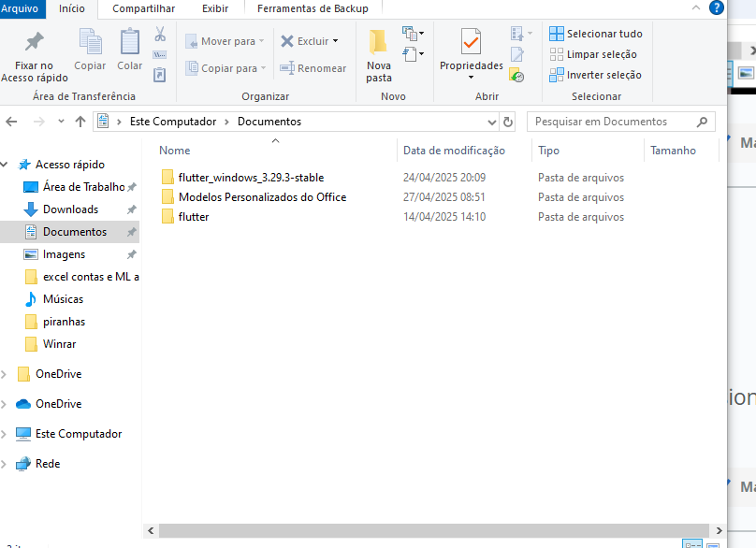Viewport: 756px width, 548px height.
Task: Sort by Data de modificação column
Action: pos(454,151)
